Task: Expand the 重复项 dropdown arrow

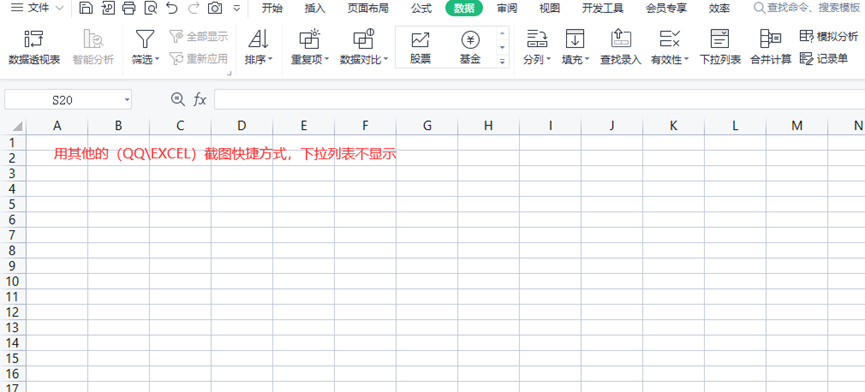Action: point(326,59)
